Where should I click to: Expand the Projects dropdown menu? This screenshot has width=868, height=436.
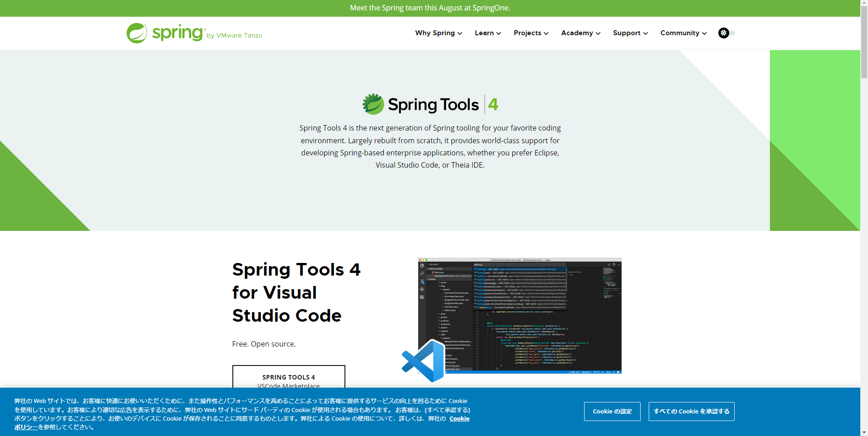coord(531,33)
